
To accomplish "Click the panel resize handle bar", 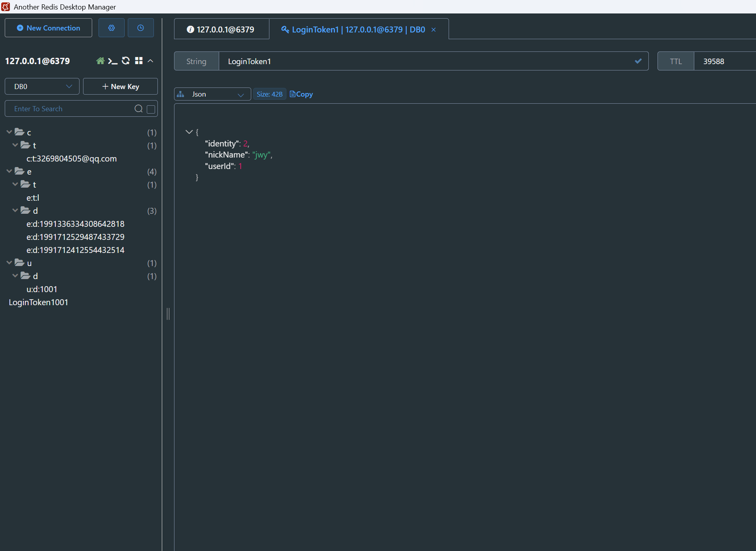I will [x=168, y=313].
